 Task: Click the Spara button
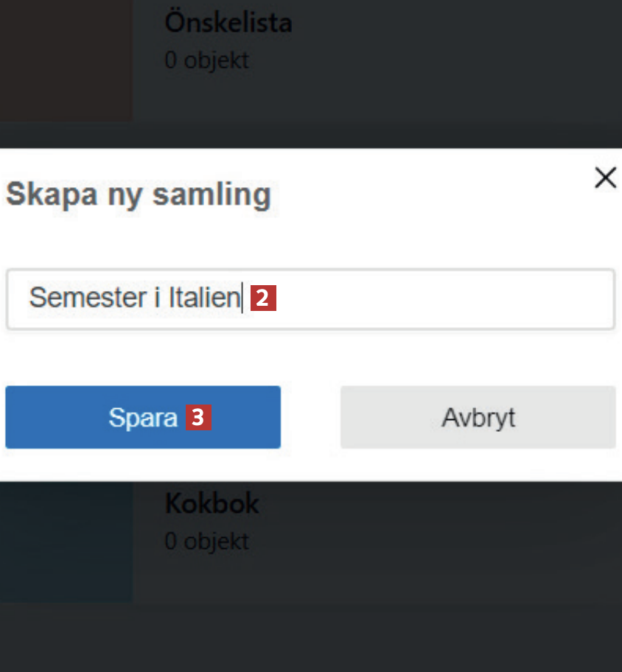pos(142,417)
